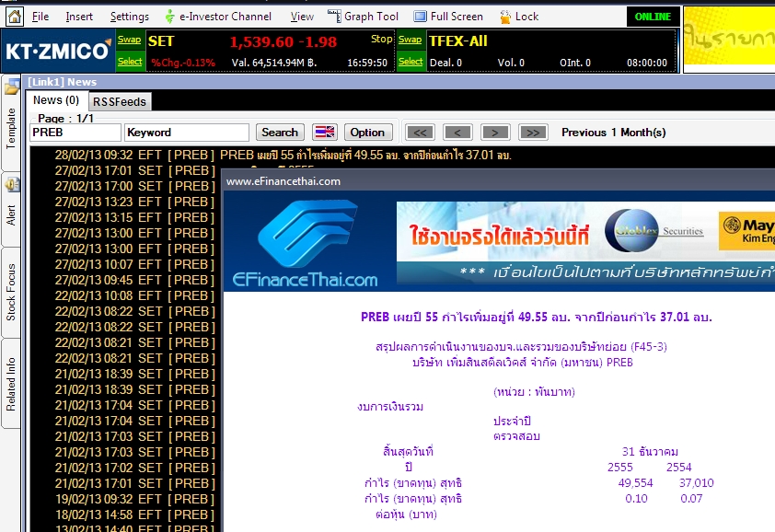Click the EFinanceThai.com logo
775x532 pixels.
point(305,243)
